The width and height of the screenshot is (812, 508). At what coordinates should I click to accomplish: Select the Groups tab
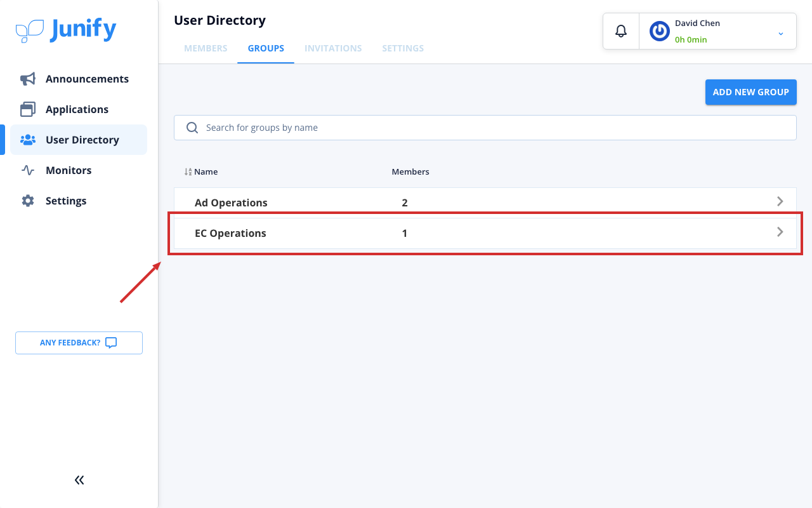click(266, 48)
